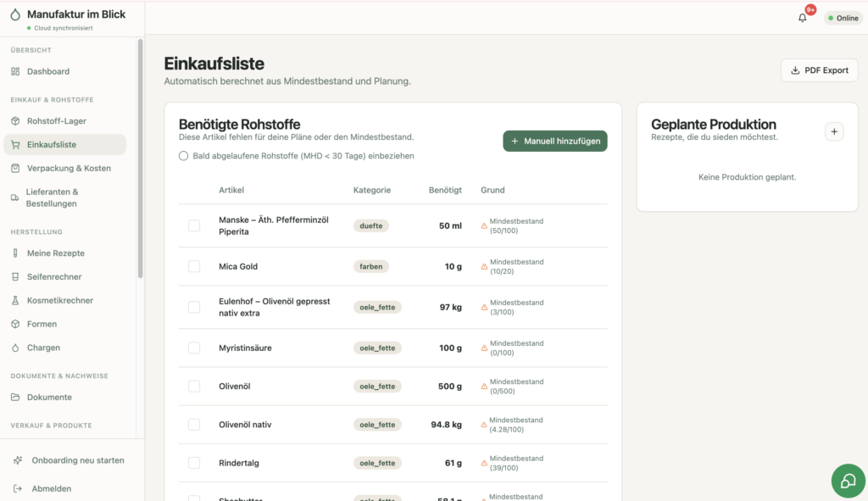Check the Manske Pfefferminzöl Piperita row
The width and height of the screenshot is (868, 501).
pyautogui.click(x=194, y=225)
